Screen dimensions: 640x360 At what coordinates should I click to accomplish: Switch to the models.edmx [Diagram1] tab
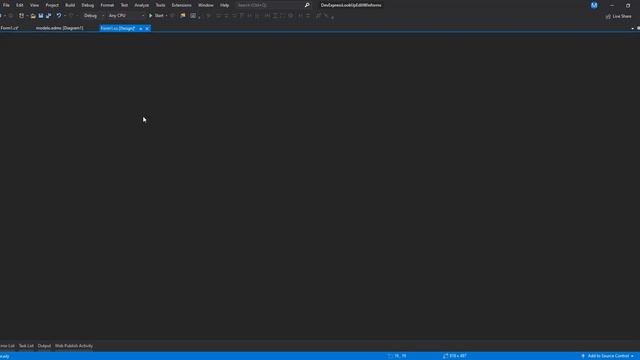[60, 28]
